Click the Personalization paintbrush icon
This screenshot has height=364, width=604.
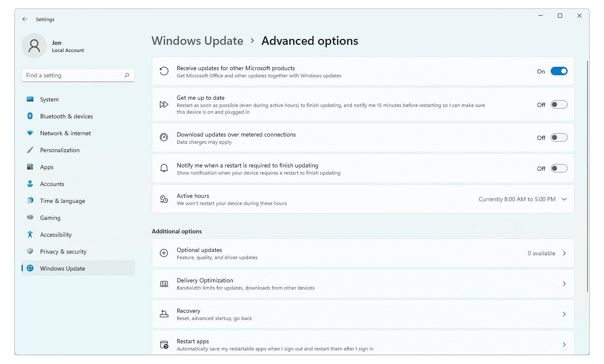coord(30,150)
